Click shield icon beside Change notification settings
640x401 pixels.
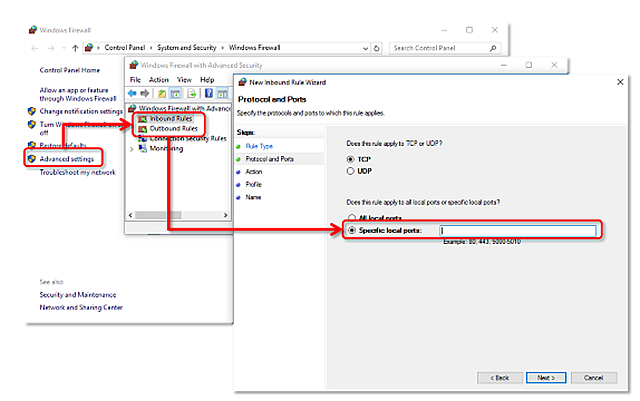(32, 111)
